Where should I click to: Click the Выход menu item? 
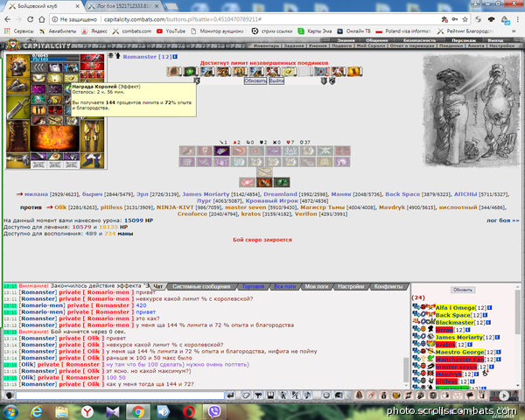coord(496,40)
